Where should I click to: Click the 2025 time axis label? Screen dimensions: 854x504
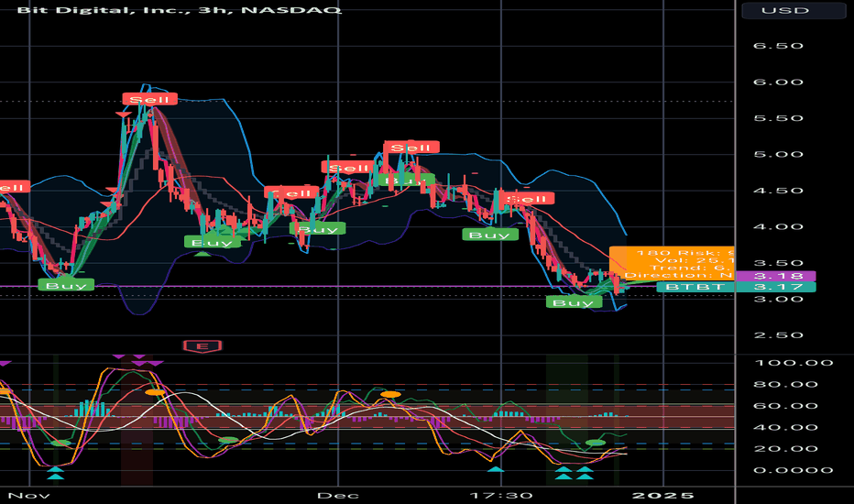coord(663,495)
